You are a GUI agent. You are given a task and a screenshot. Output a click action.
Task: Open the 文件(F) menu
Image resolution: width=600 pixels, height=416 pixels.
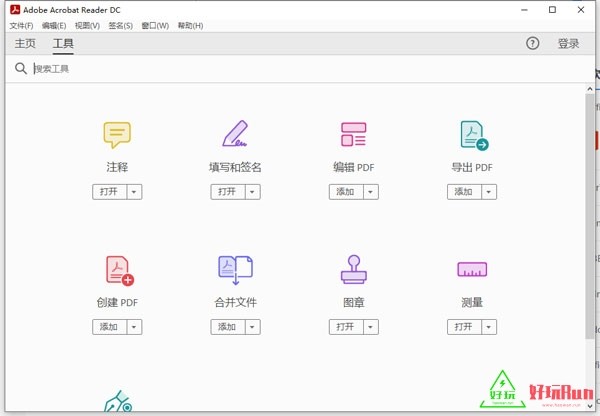point(21,26)
